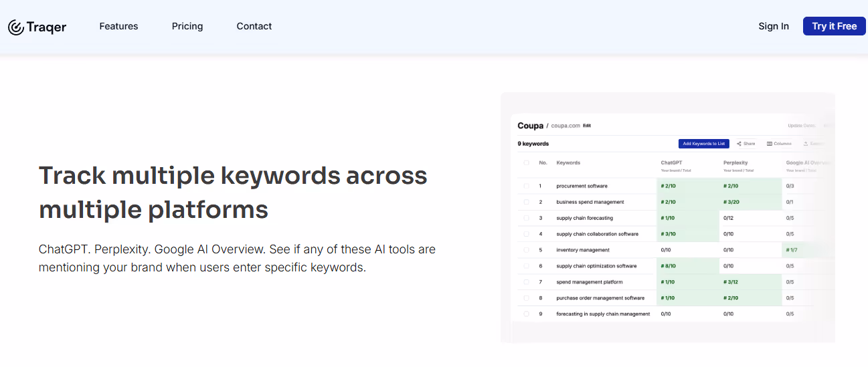This screenshot has width=868, height=367.
Task: Click Google AI value '0/3' for procurement software
Action: [790, 186]
